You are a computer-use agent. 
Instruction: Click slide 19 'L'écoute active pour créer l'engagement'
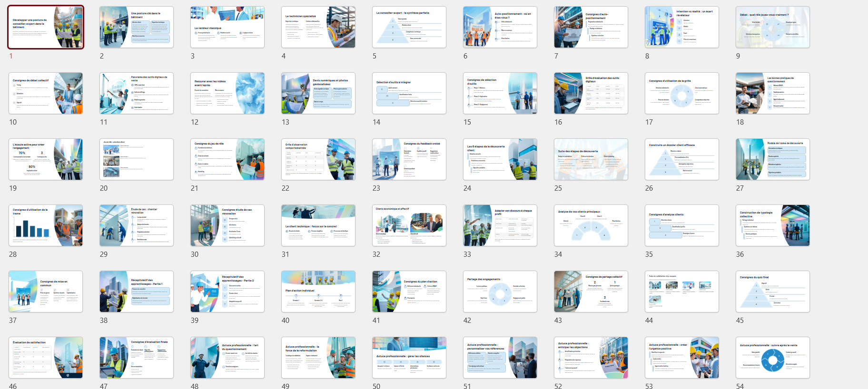click(46, 159)
